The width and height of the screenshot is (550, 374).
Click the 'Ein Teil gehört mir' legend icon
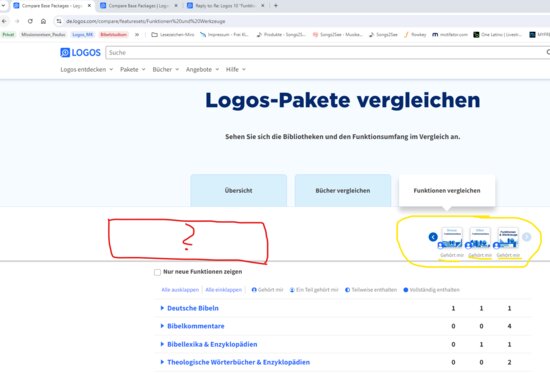292,290
